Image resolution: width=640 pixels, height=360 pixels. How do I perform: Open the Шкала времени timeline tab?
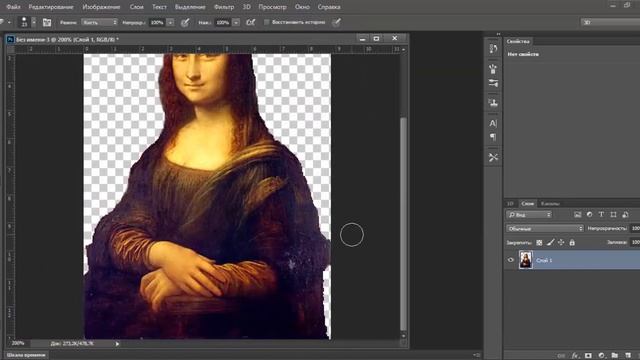26,355
